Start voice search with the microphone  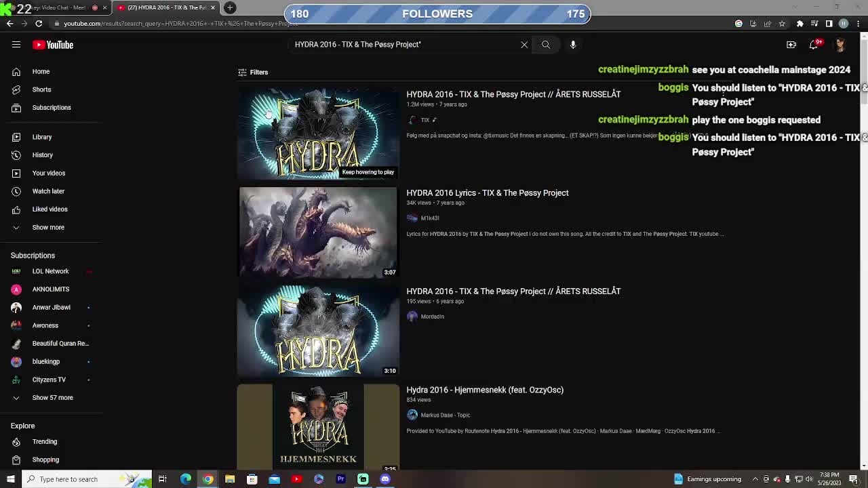573,45
